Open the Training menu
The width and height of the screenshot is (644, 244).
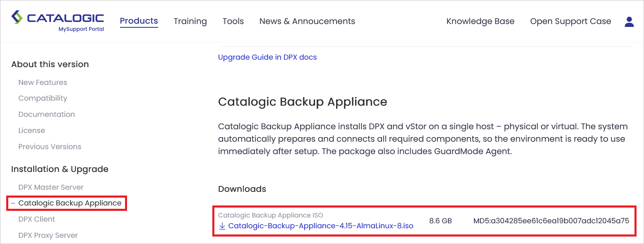[x=190, y=21]
